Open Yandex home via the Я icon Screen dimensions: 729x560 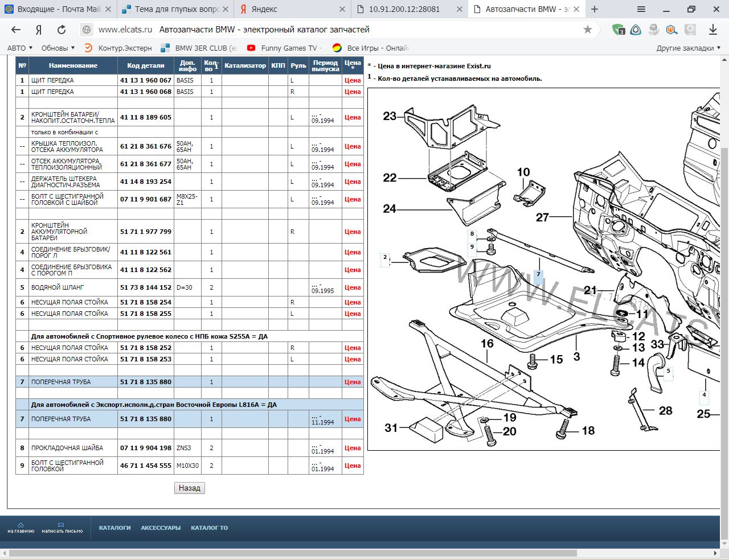[x=39, y=30]
